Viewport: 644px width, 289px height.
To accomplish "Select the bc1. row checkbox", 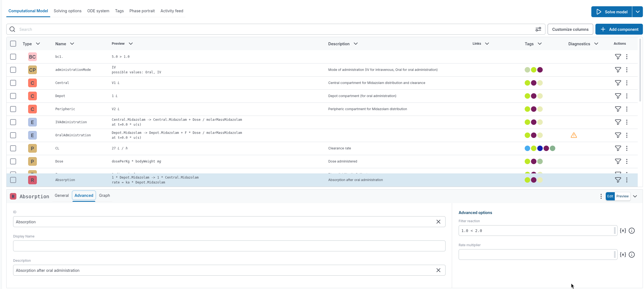I will pos(13,57).
